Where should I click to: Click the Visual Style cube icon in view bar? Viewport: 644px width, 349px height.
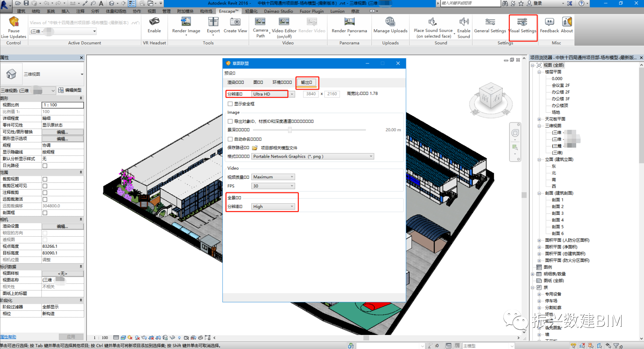tap(123, 338)
